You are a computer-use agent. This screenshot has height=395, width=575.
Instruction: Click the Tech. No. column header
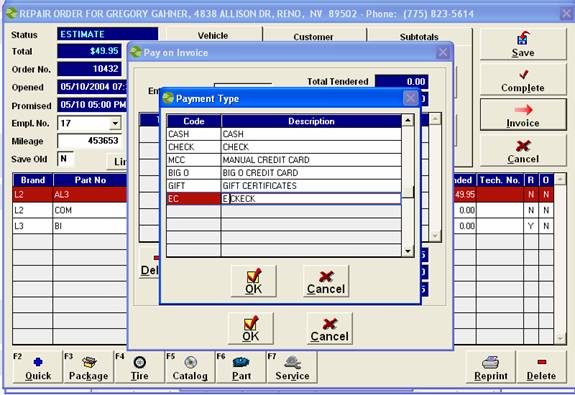click(x=500, y=180)
